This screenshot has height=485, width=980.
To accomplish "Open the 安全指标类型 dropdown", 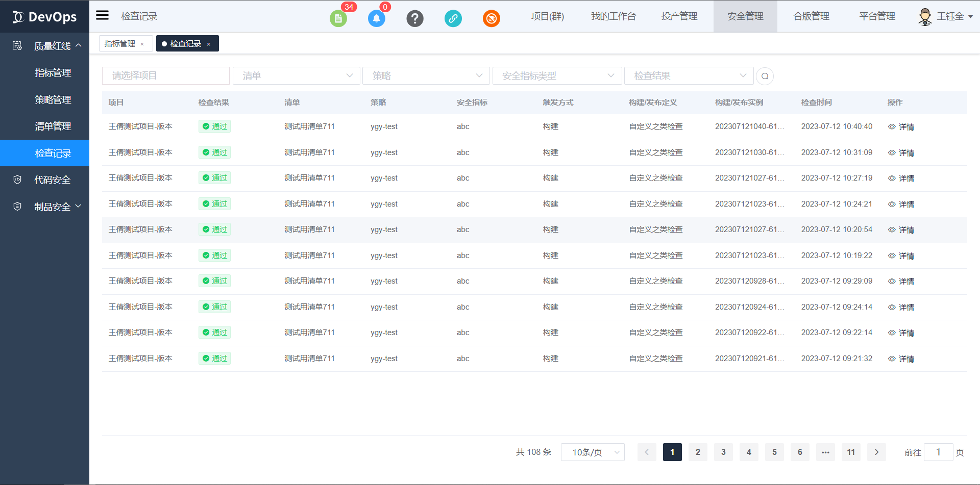I will (x=556, y=75).
